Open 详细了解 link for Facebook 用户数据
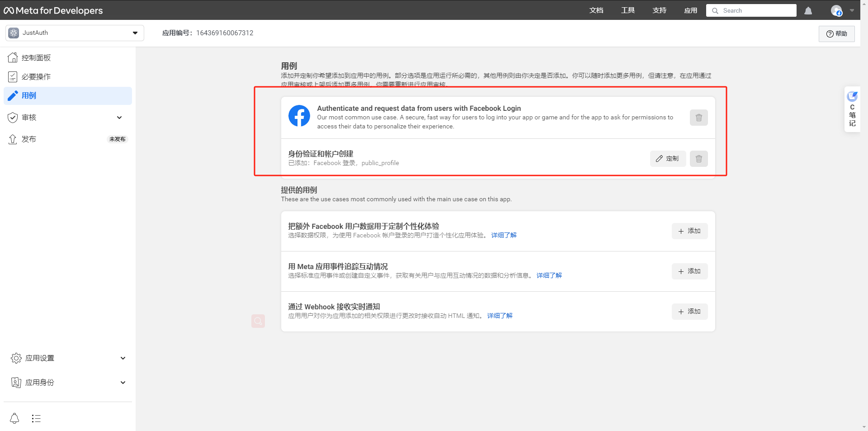Screen dimensions: 868x431 [x=504, y=235]
